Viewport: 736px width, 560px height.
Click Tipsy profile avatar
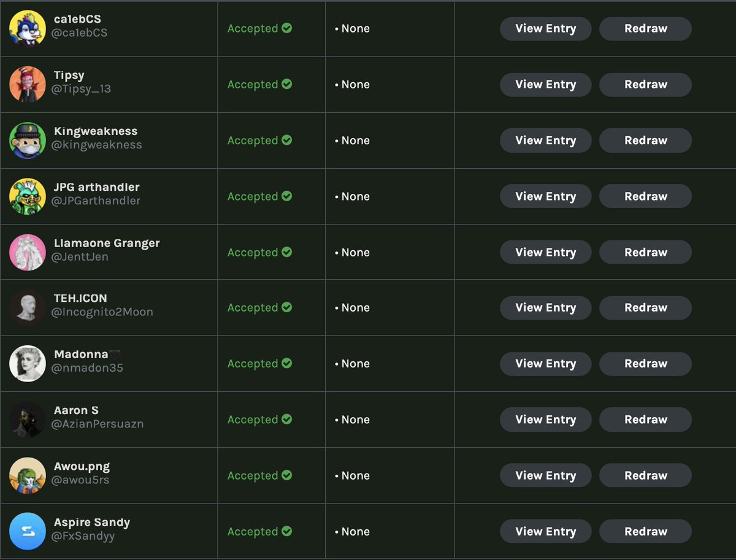[28, 84]
